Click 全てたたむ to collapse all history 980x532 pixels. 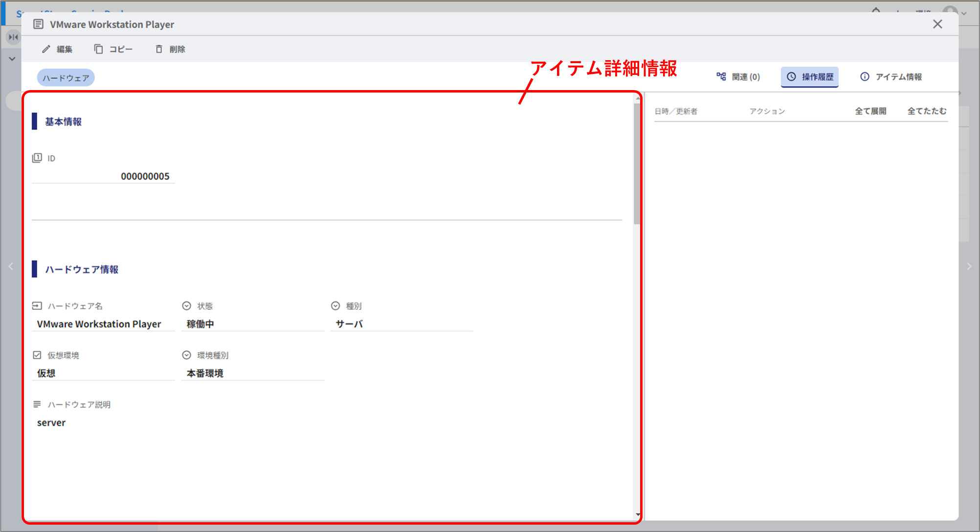tap(927, 111)
